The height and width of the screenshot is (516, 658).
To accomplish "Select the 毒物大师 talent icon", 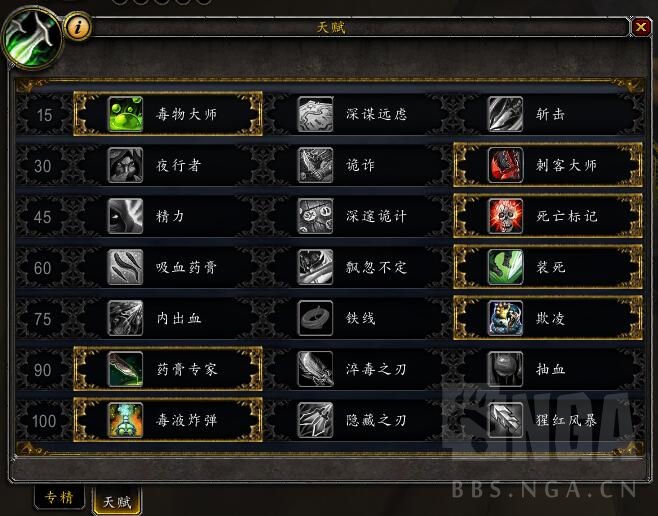I will point(125,114).
